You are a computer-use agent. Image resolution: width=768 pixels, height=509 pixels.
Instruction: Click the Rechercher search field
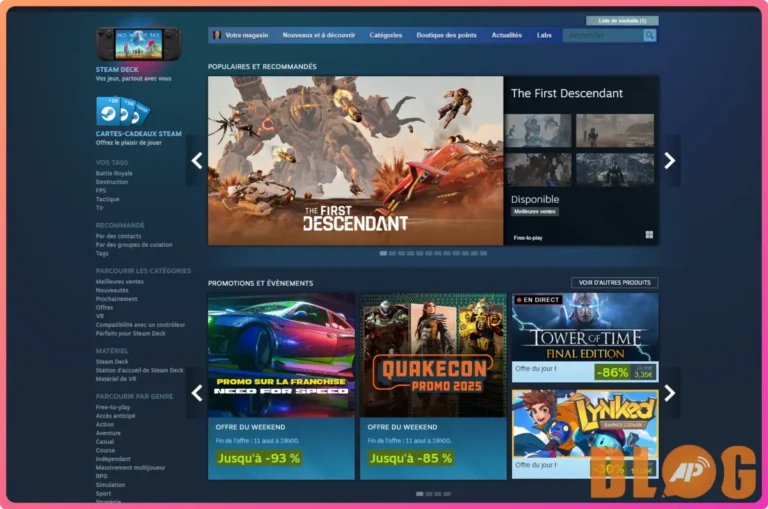coord(603,35)
